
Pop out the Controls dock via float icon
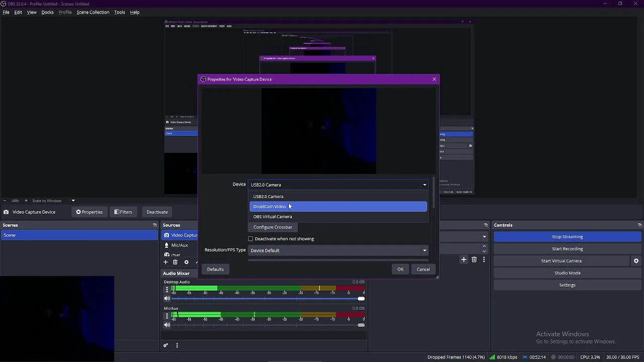click(639, 225)
